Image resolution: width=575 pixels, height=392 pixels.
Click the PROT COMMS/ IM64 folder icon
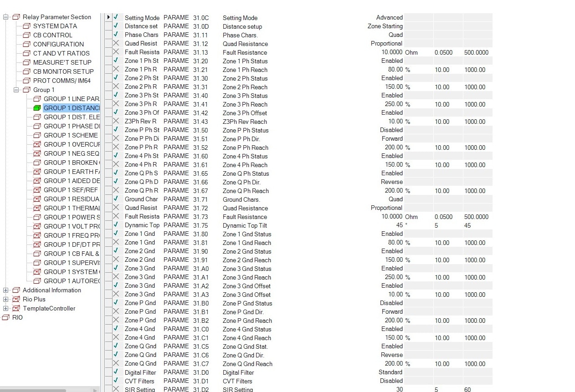point(26,81)
